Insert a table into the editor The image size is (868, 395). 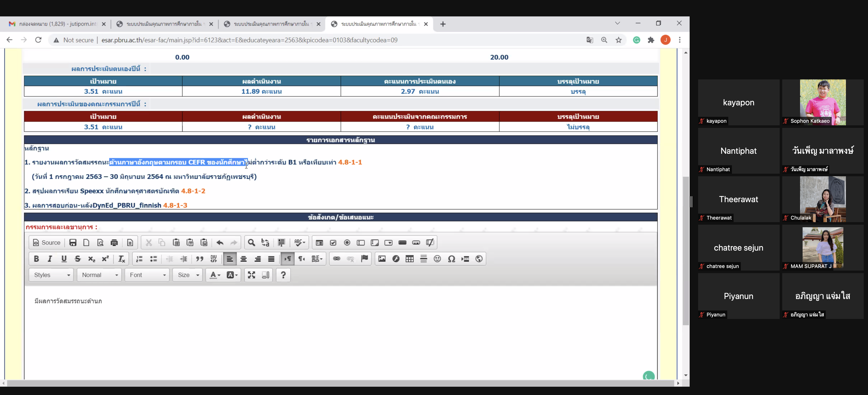tap(409, 259)
